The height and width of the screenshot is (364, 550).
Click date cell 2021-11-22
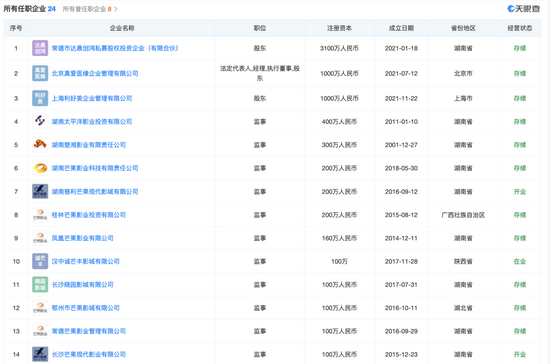[401, 98]
